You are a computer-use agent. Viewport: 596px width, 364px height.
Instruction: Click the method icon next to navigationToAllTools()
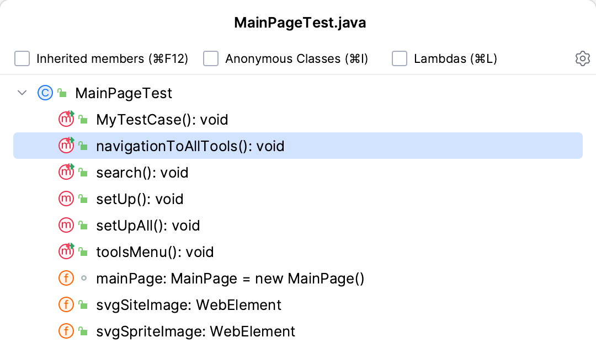(x=66, y=146)
